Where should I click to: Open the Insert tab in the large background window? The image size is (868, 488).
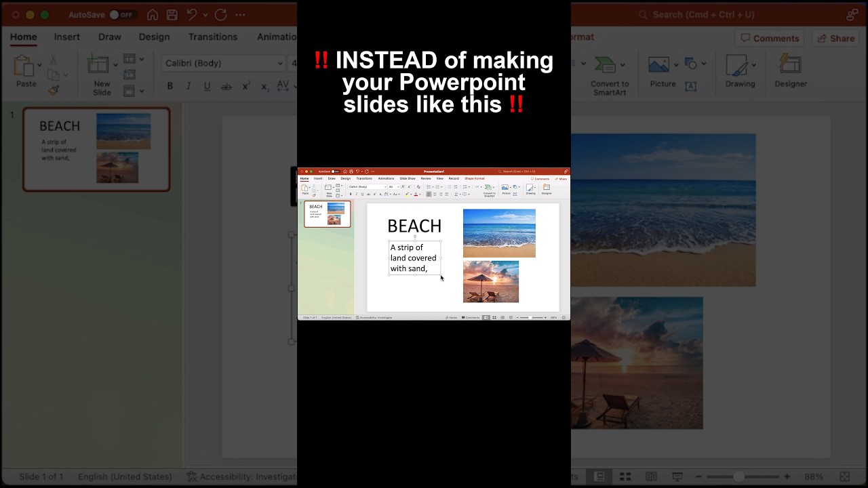point(67,37)
